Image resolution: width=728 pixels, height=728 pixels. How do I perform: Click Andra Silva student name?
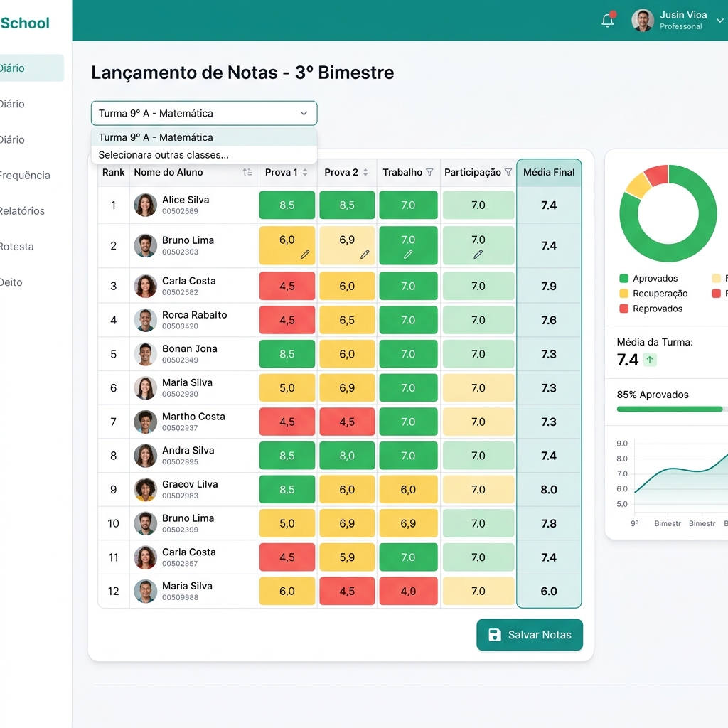click(x=188, y=451)
